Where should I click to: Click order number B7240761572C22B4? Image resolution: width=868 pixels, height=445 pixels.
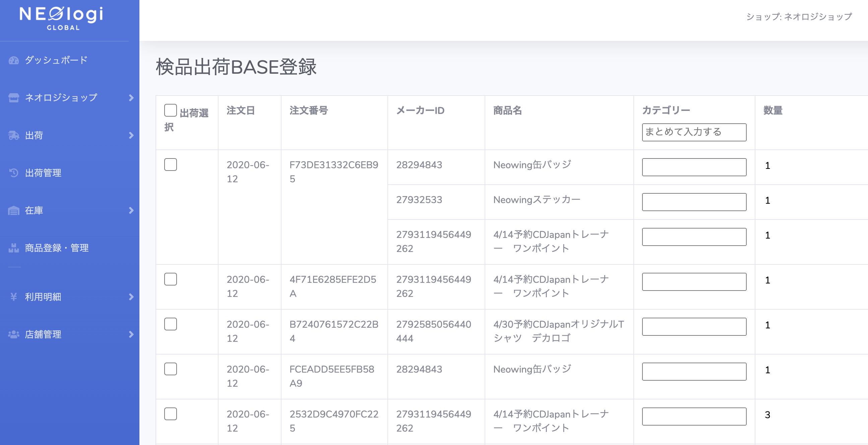(333, 331)
